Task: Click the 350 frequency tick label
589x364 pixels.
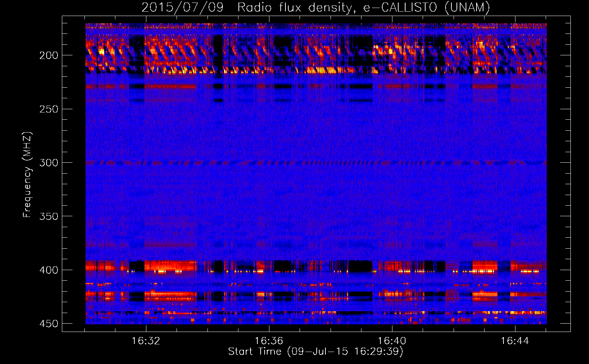Action: point(49,216)
